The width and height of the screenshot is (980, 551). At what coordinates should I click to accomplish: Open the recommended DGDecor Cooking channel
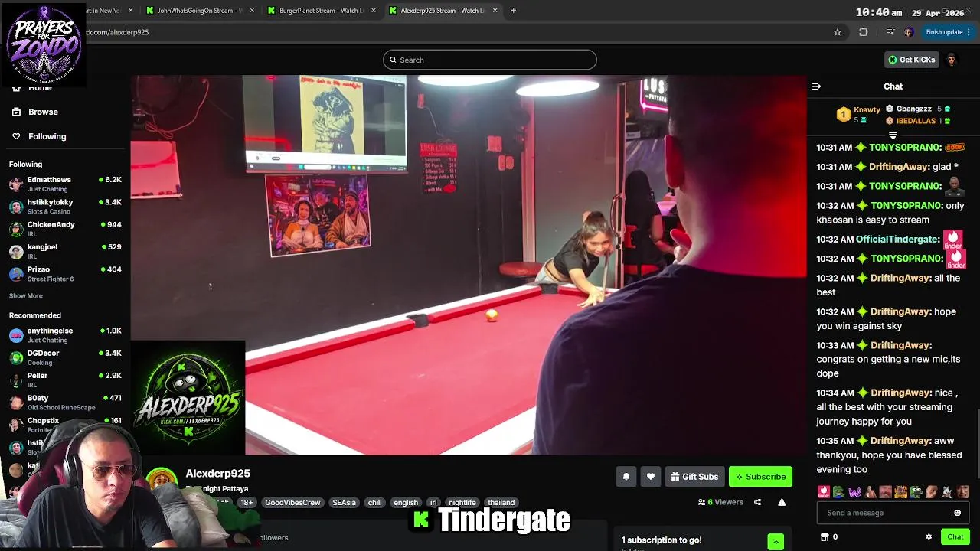64,357
